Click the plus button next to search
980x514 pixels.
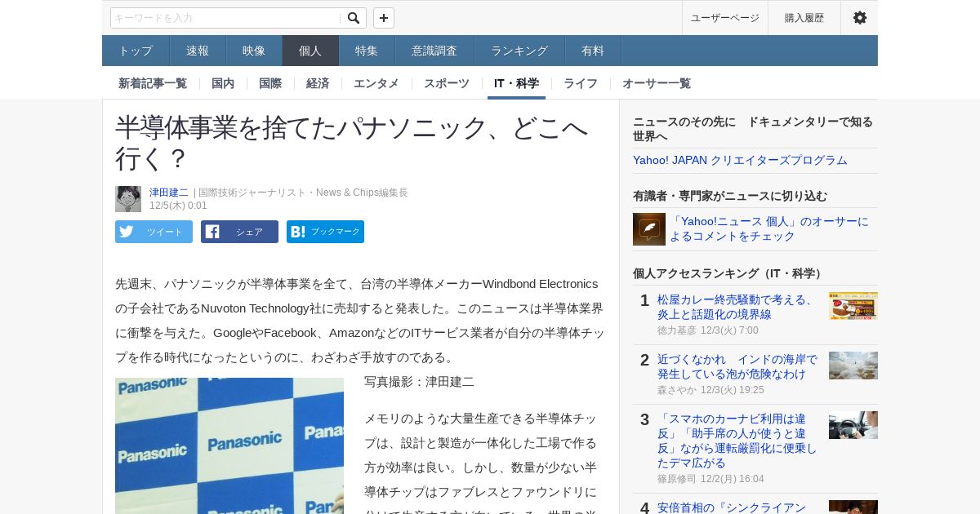point(384,18)
